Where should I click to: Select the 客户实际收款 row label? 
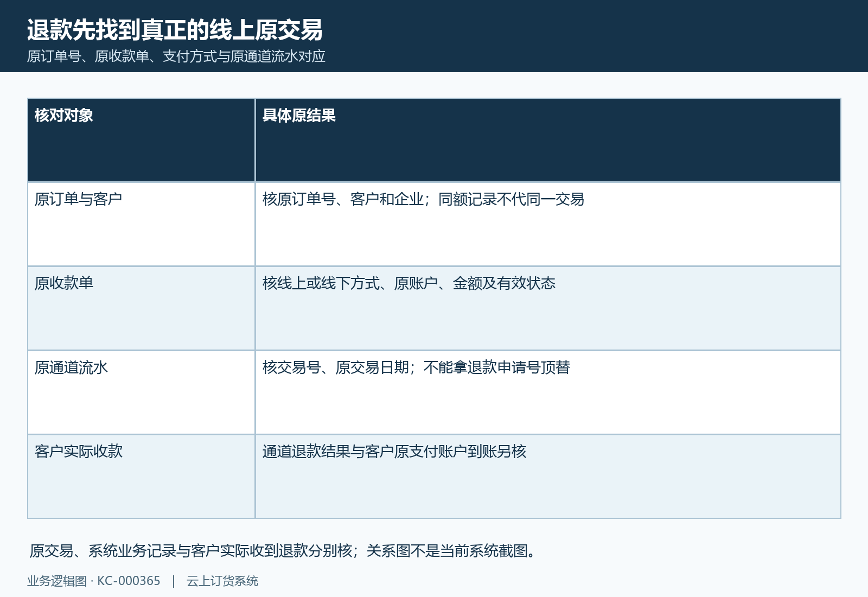coord(141,477)
